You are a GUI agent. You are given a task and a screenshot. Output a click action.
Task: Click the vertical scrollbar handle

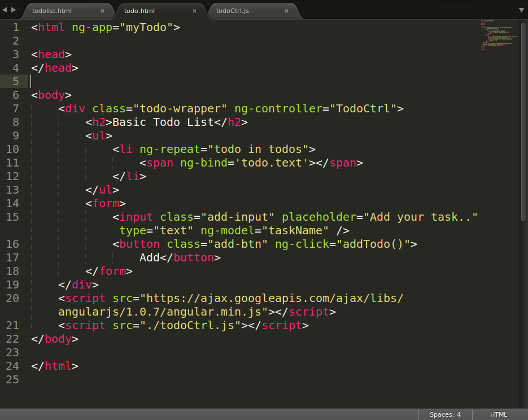tap(523, 122)
